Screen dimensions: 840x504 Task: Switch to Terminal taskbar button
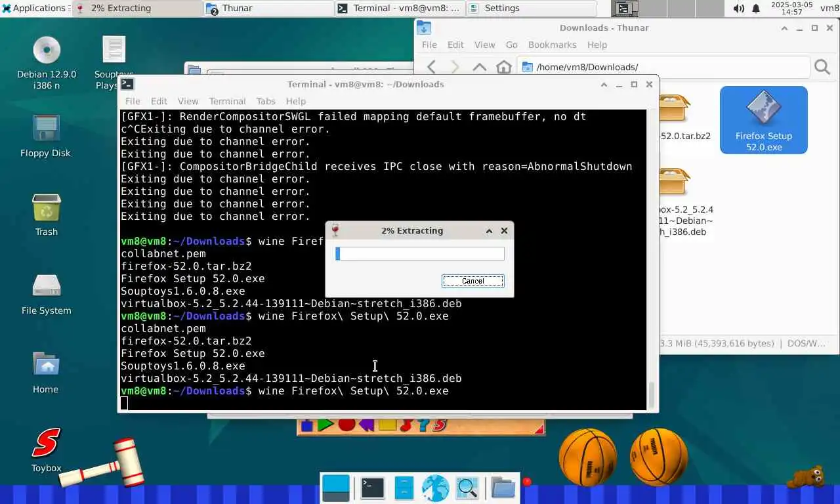point(400,9)
